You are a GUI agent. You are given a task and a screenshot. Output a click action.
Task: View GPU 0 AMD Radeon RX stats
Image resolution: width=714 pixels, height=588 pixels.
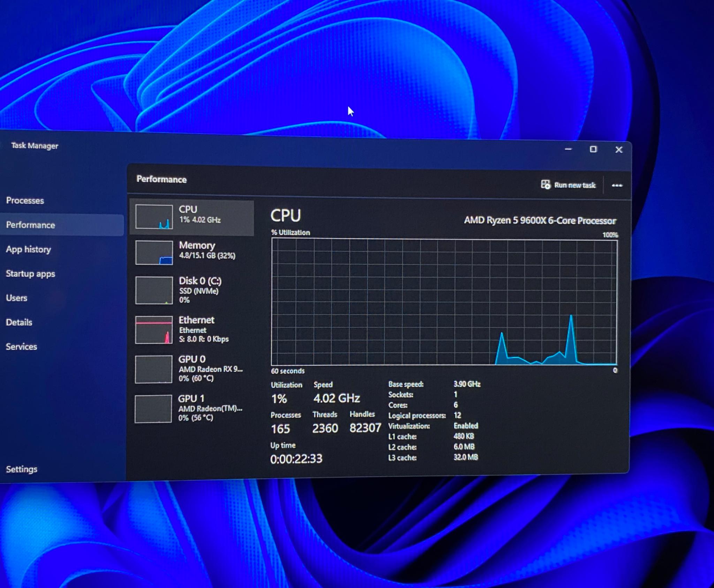tap(192, 369)
